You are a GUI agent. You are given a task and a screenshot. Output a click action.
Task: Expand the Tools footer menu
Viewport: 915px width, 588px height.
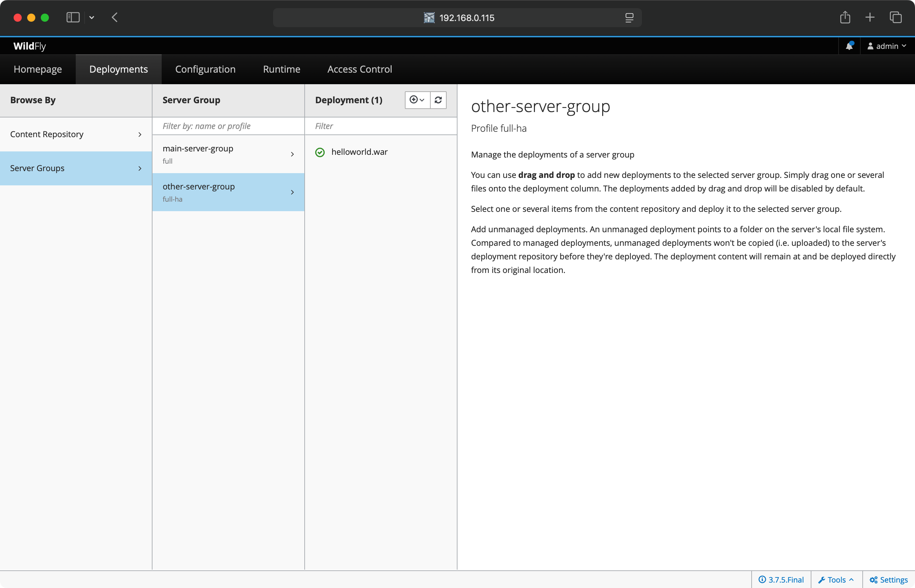pos(836,580)
